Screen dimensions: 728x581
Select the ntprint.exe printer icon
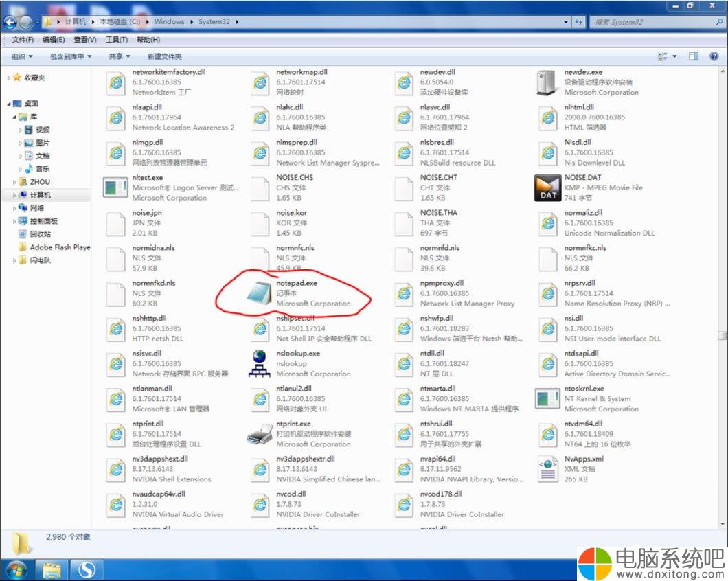(x=260, y=434)
